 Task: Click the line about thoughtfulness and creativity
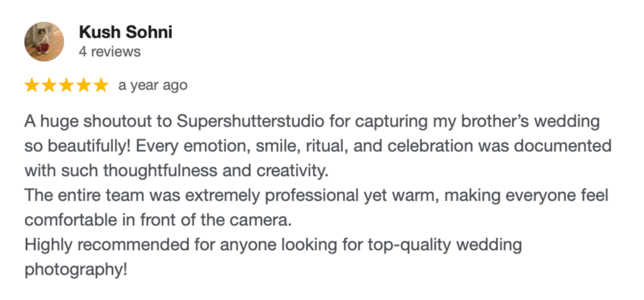coord(177,171)
